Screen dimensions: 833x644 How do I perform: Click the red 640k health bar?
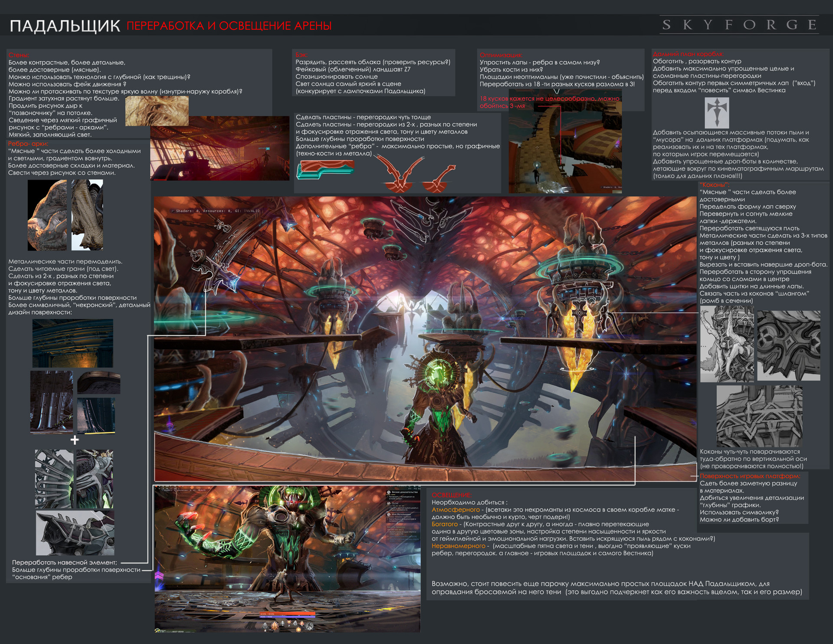point(287,614)
